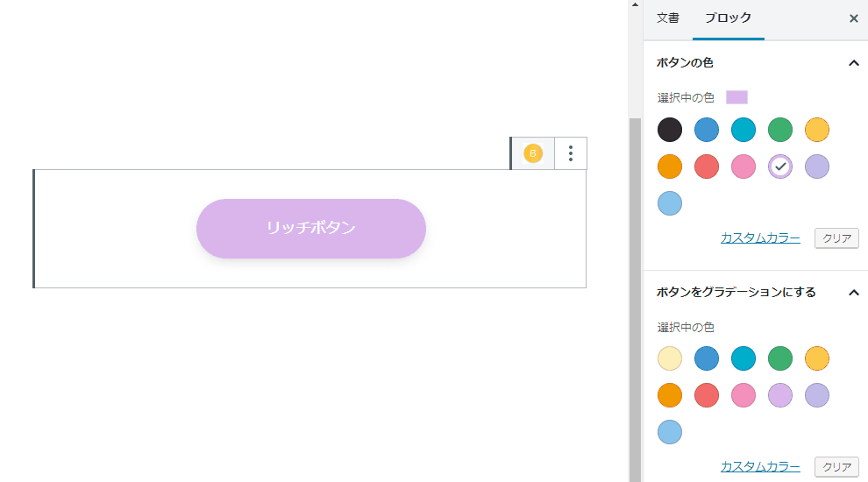Select the red swatch in button color
The width and height of the screenshot is (868, 482).
coord(707,167)
